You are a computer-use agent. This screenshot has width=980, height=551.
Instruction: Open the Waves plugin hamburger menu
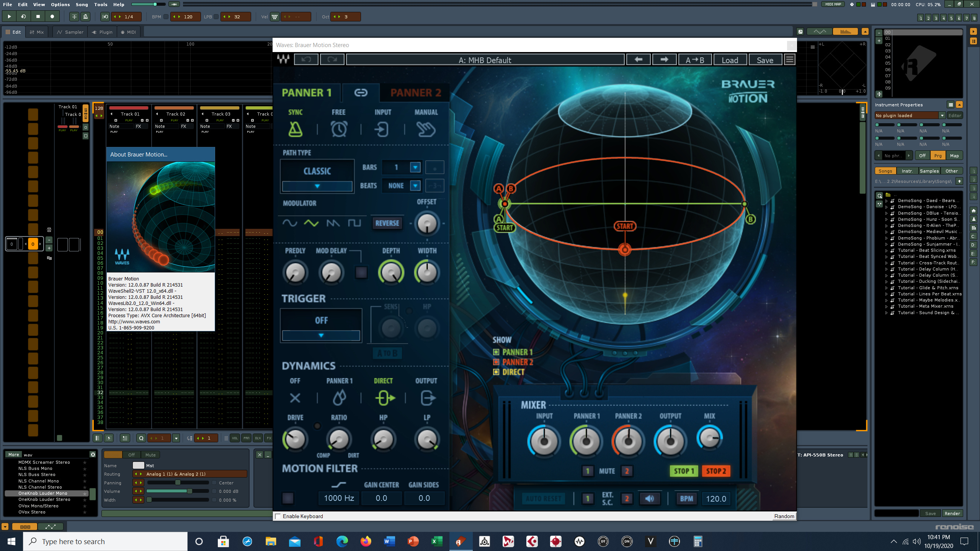click(789, 60)
